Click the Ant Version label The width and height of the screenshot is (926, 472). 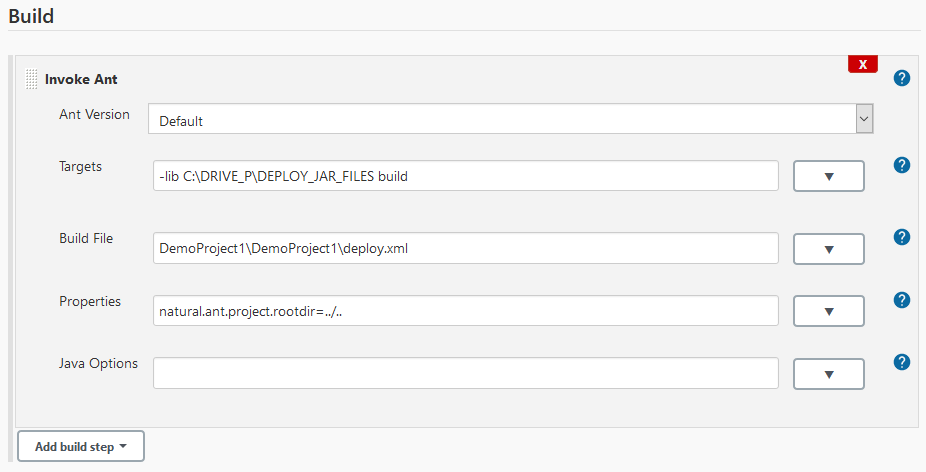click(94, 114)
